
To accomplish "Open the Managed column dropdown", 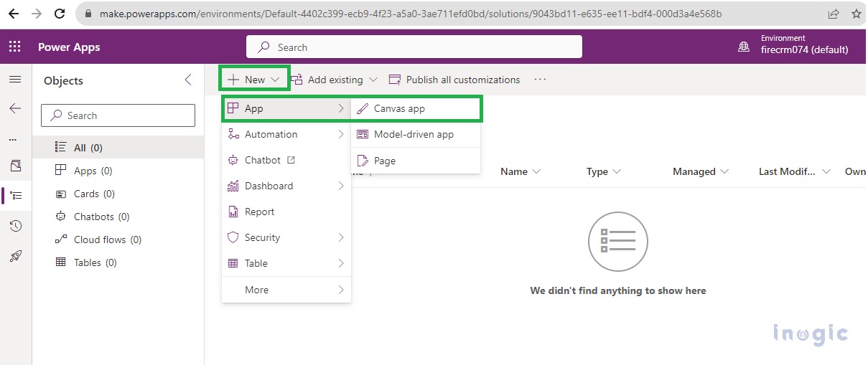I will tap(701, 171).
